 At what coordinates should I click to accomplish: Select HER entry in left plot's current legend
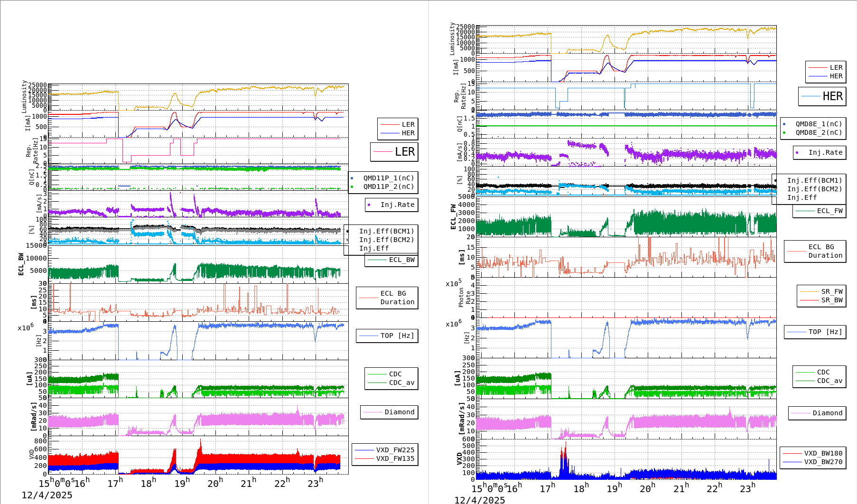408,133
